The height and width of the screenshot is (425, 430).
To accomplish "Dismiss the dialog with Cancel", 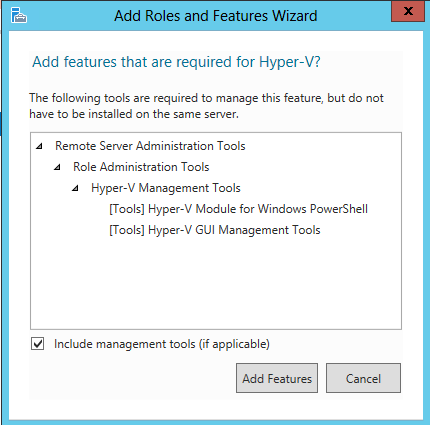I will 363,378.
